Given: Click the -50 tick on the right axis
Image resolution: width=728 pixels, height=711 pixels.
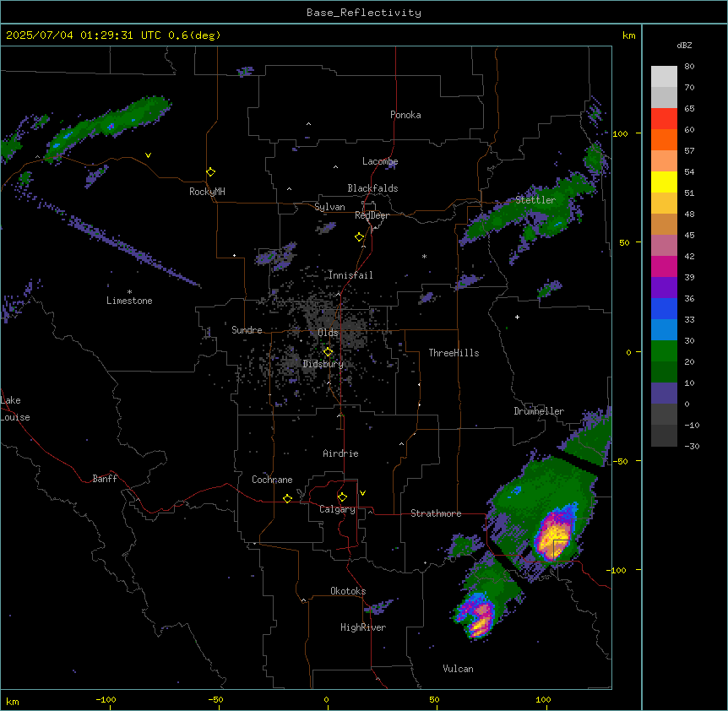Looking at the screenshot, I should [619, 461].
